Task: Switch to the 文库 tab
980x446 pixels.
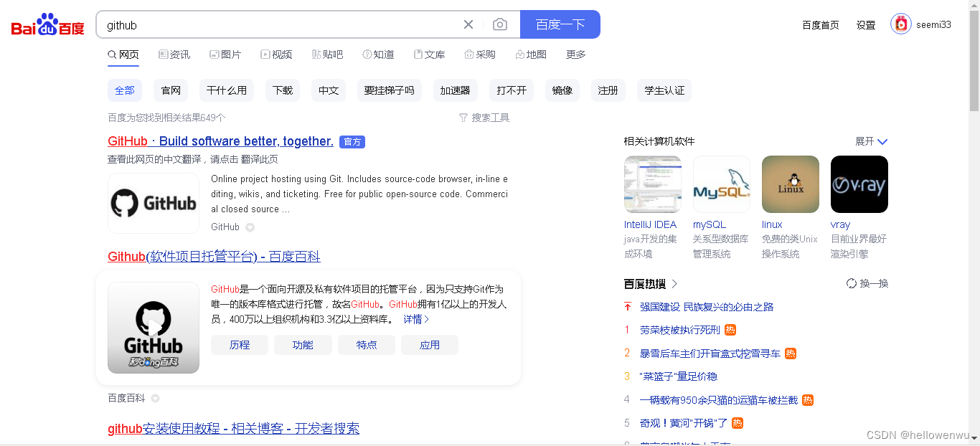Action: click(429, 54)
